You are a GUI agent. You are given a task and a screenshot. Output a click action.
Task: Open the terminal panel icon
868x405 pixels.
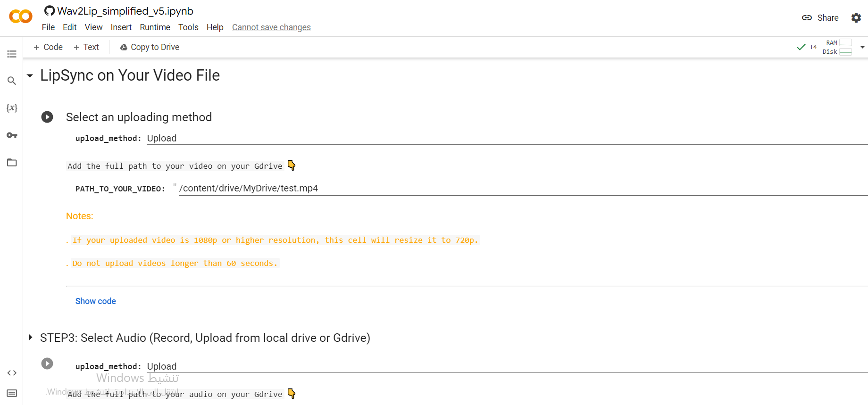[12, 393]
